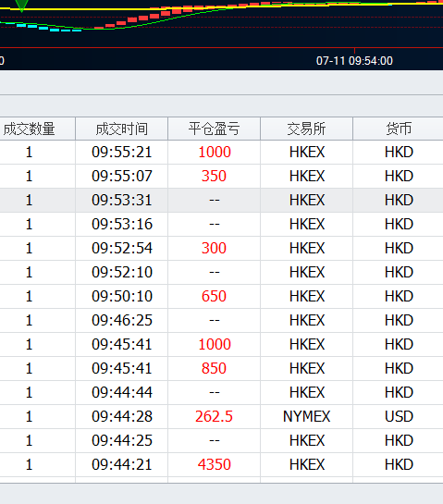
Task: Select the trade row at 09:53:16
Action: 222,225
